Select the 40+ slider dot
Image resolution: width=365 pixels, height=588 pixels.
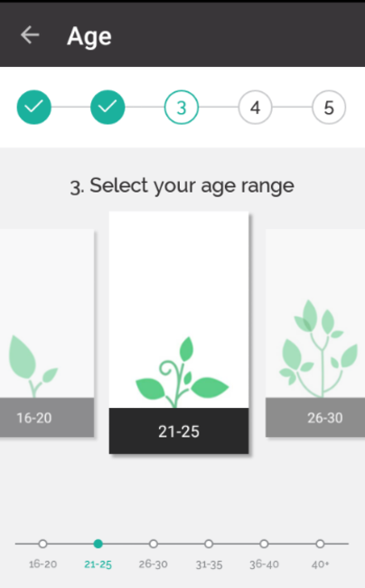coord(320,544)
